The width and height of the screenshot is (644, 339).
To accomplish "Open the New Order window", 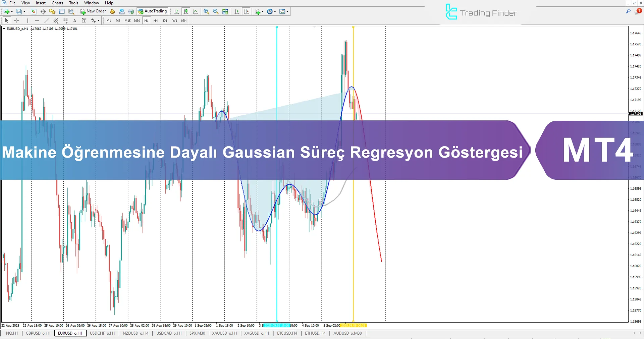I will click(x=94, y=11).
